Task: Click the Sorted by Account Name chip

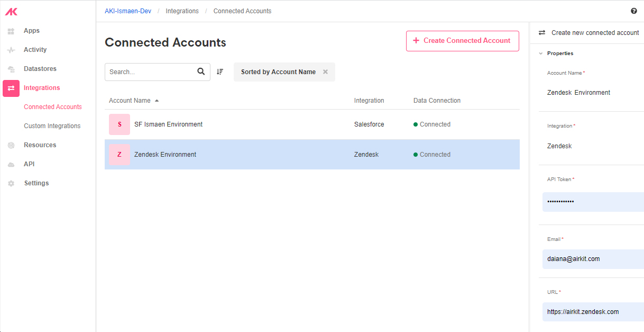Action: [x=284, y=72]
